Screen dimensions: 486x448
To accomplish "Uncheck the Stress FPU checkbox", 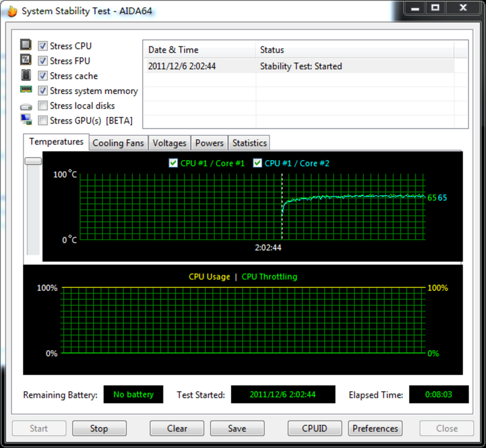I will [x=43, y=61].
